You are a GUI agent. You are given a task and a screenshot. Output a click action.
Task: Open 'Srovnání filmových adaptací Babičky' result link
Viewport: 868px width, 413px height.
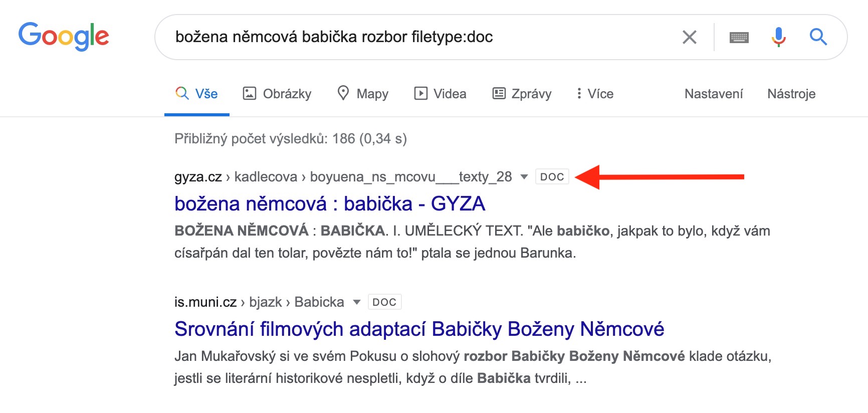[x=419, y=329]
